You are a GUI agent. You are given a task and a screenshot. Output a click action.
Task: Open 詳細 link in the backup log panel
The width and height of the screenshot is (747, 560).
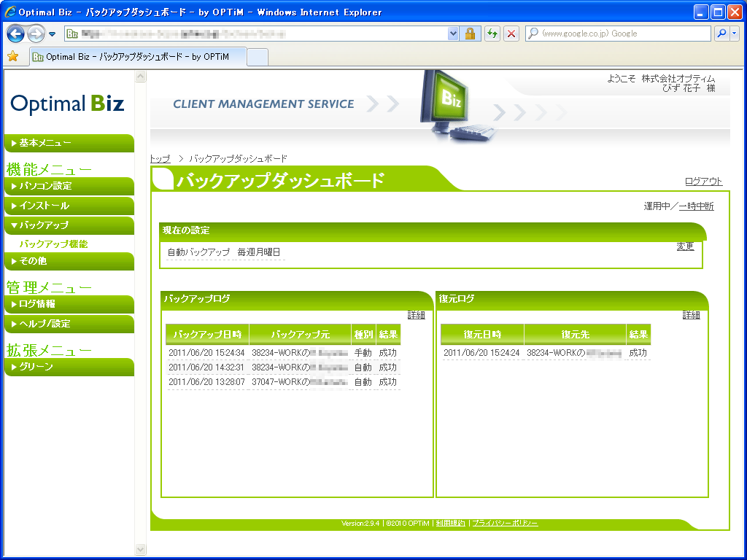coord(416,315)
